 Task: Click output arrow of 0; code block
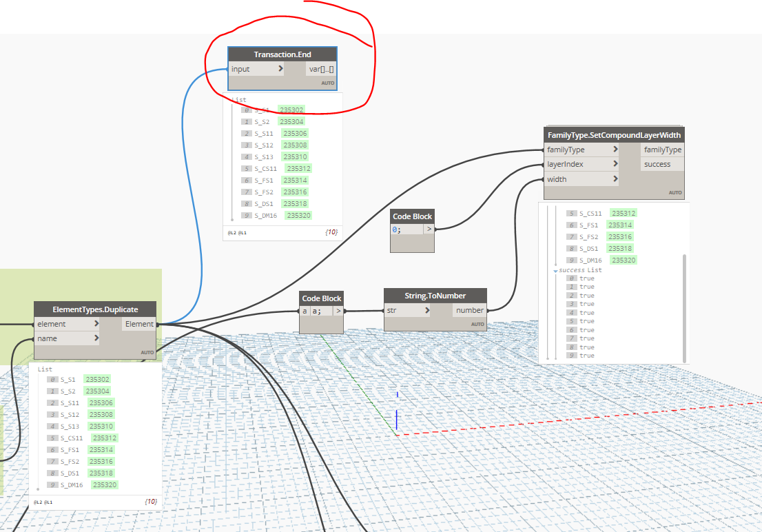point(429,229)
